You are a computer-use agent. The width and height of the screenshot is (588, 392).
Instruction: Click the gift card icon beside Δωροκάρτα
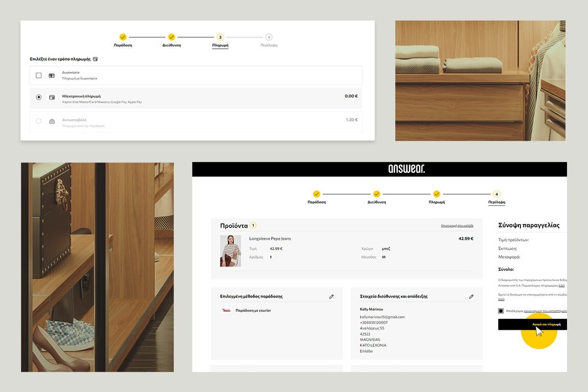click(52, 76)
